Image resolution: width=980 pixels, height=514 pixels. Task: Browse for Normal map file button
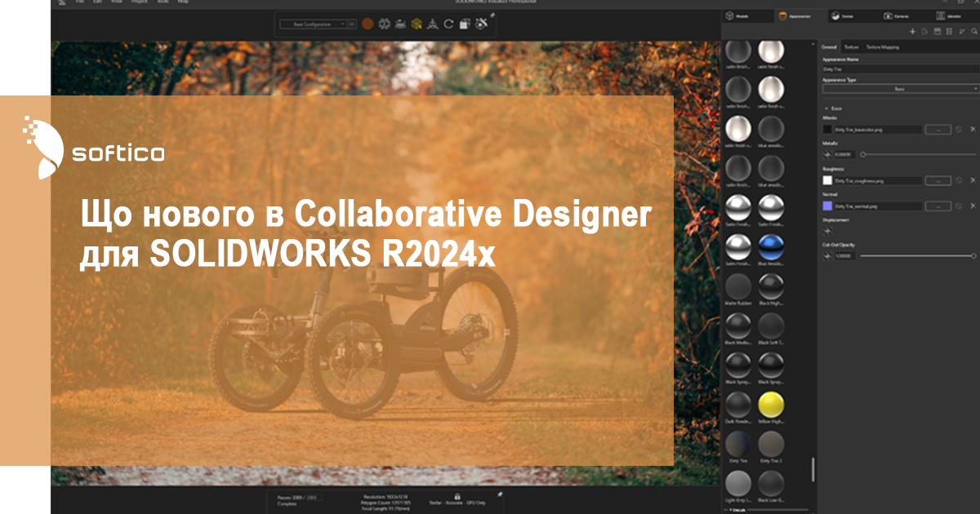click(938, 206)
